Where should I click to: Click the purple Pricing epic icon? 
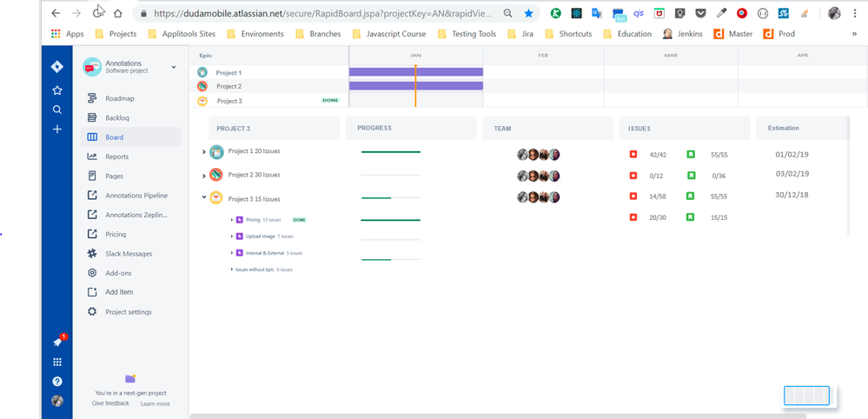(x=240, y=220)
